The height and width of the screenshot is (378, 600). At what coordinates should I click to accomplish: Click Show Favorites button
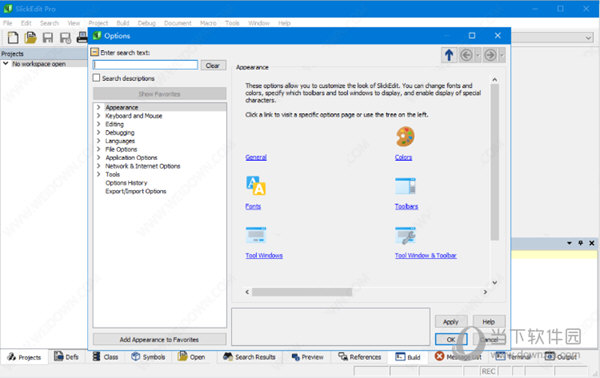(x=160, y=94)
